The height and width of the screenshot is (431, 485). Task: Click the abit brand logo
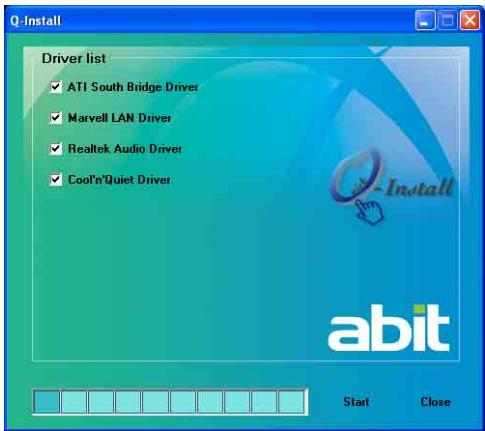tap(389, 328)
